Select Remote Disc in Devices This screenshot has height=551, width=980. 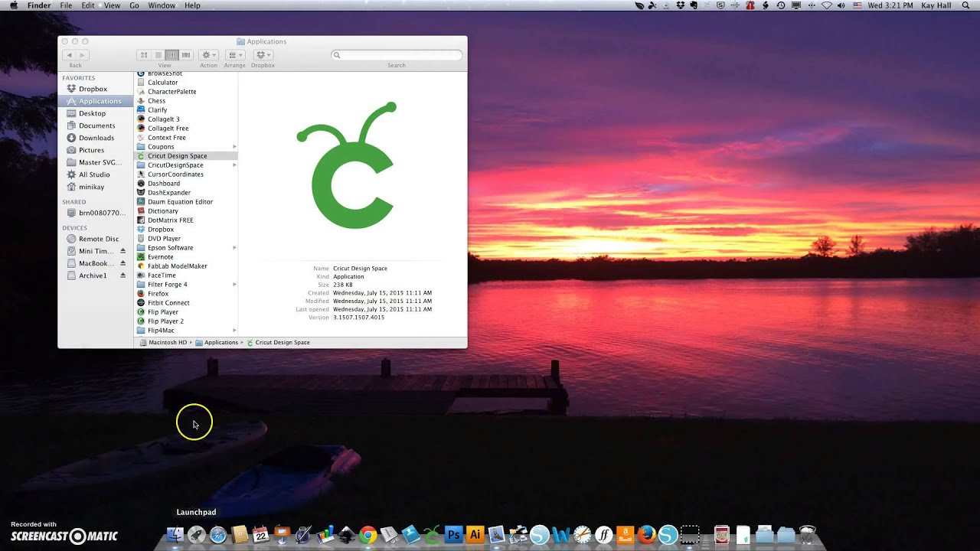point(98,239)
